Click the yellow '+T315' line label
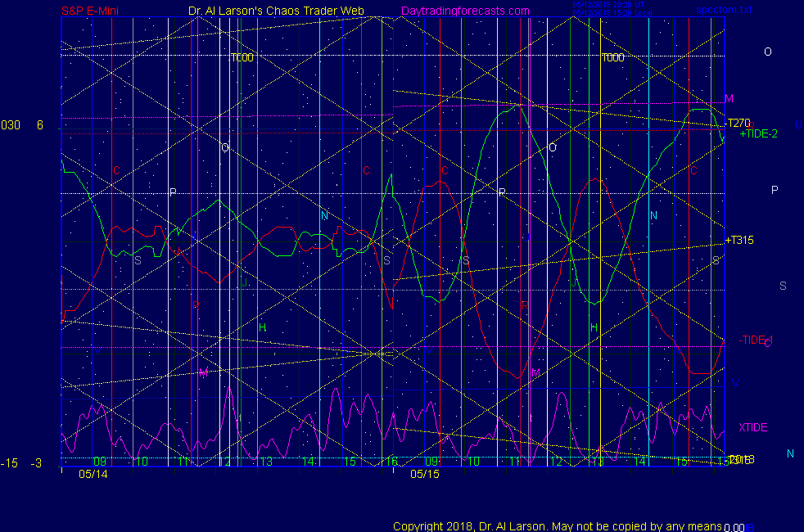Viewport: 804px width, 532px height. click(739, 240)
